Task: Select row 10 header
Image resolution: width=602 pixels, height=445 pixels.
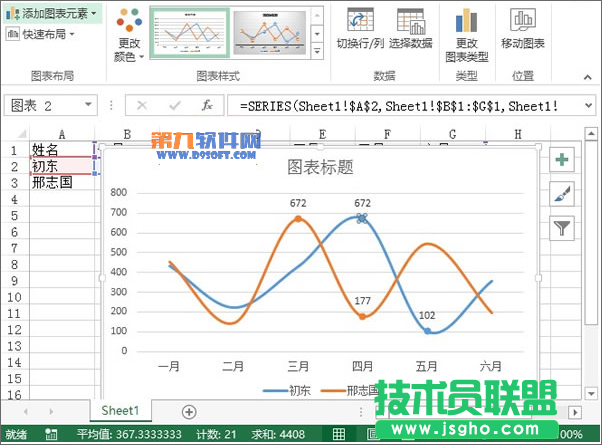Action: [x=14, y=297]
